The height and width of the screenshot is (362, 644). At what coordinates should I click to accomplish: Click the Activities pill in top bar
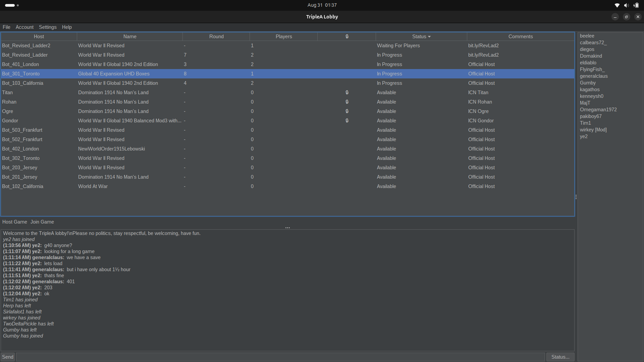coord(12,5)
